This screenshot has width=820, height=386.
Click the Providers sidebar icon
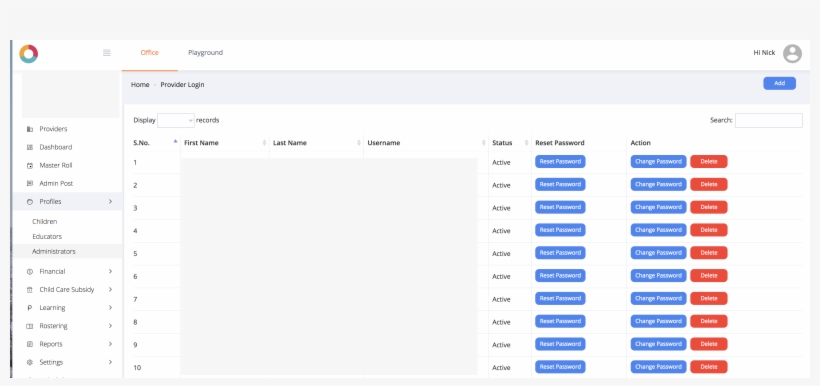click(30, 129)
